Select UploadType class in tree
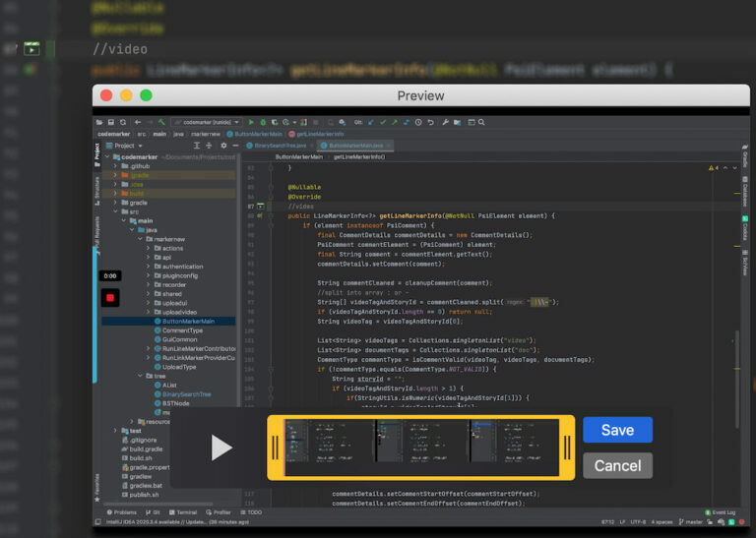The width and height of the screenshot is (756, 538). [174, 367]
